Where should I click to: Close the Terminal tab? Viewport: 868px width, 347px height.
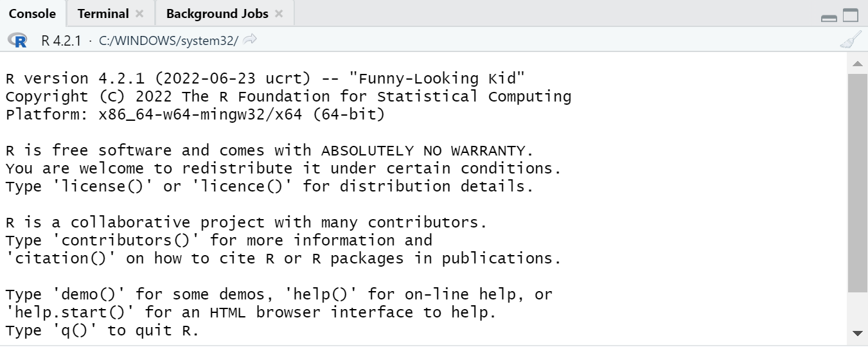pos(139,13)
